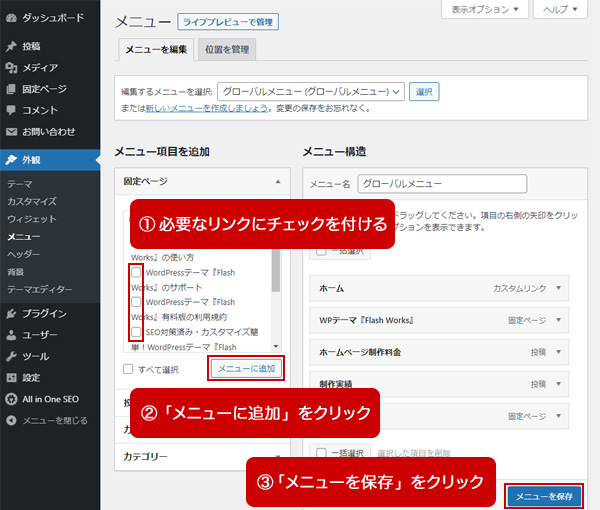Collapse the 固定ページ accordion section
The image size is (600, 510).
202,181
